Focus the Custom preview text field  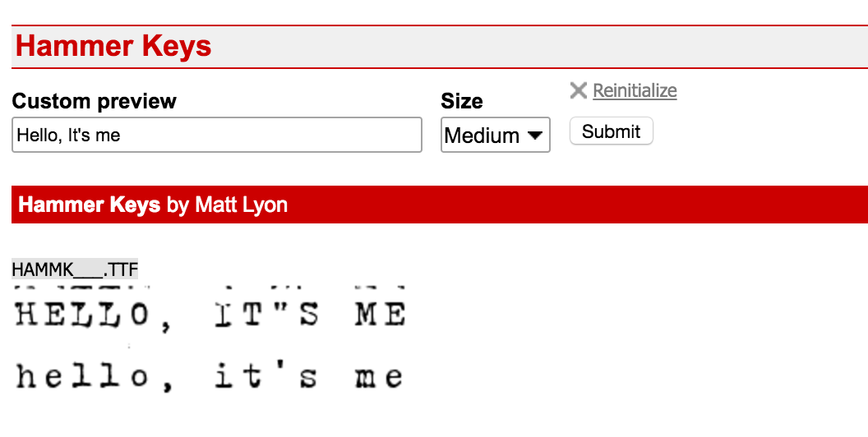tap(217, 135)
